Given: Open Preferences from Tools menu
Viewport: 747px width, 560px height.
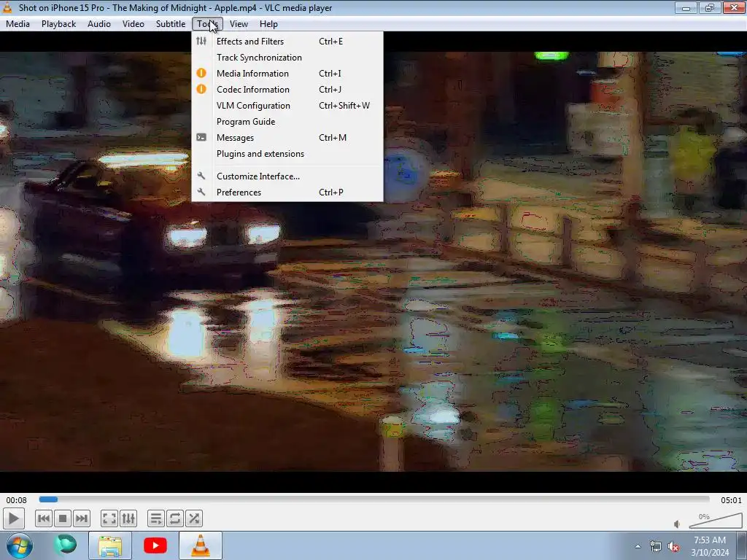Looking at the screenshot, I should [287, 192].
